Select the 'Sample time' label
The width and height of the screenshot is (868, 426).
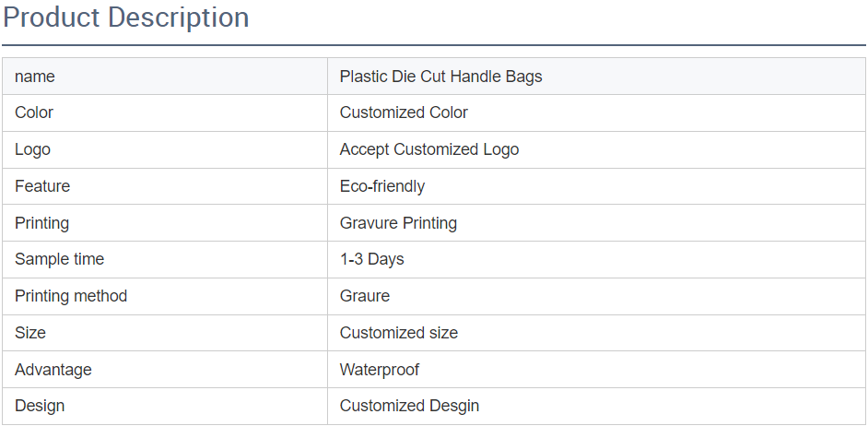59,259
